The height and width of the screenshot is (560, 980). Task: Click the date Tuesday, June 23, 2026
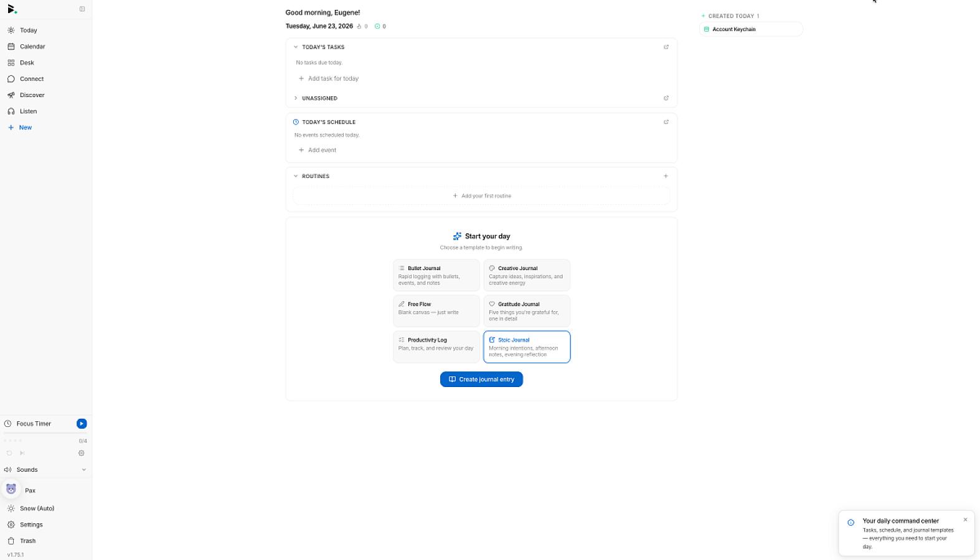(319, 26)
